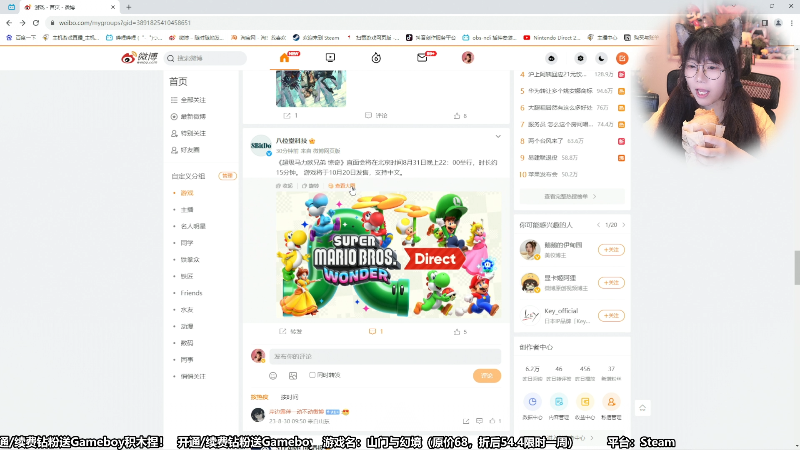Click 评论 comment icon on top post
800x450 pixels.
pos(376,116)
